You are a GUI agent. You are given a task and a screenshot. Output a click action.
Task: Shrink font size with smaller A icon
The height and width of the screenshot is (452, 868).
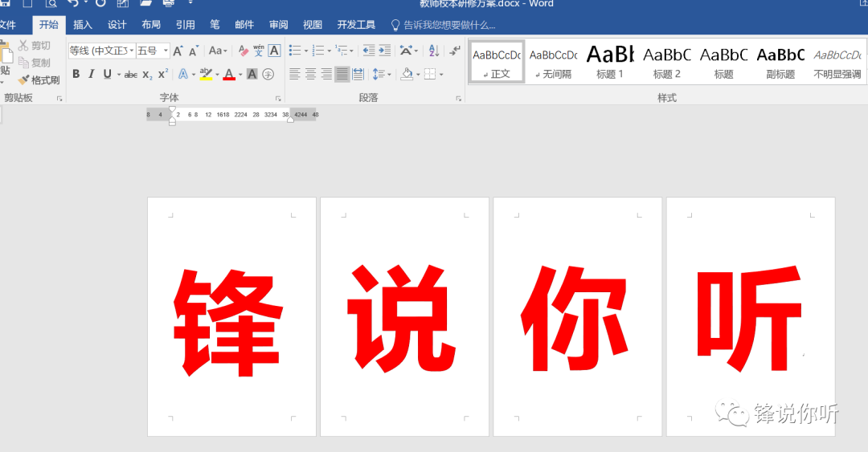(x=193, y=51)
